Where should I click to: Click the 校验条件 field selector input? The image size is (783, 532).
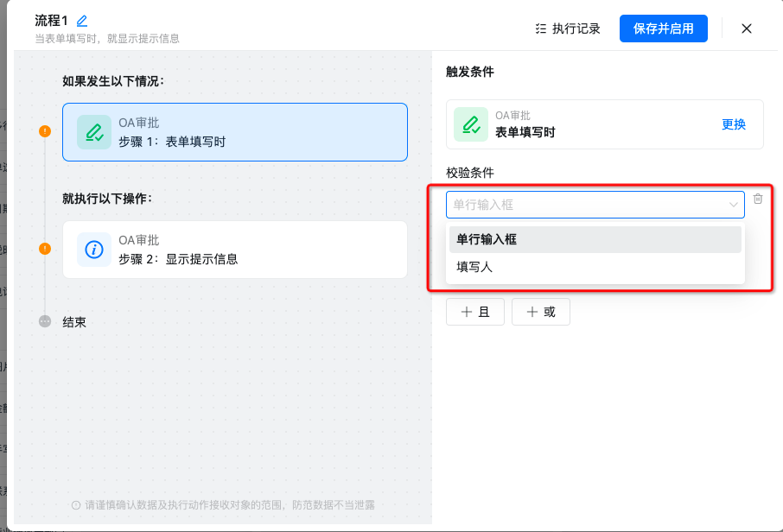tap(588, 205)
